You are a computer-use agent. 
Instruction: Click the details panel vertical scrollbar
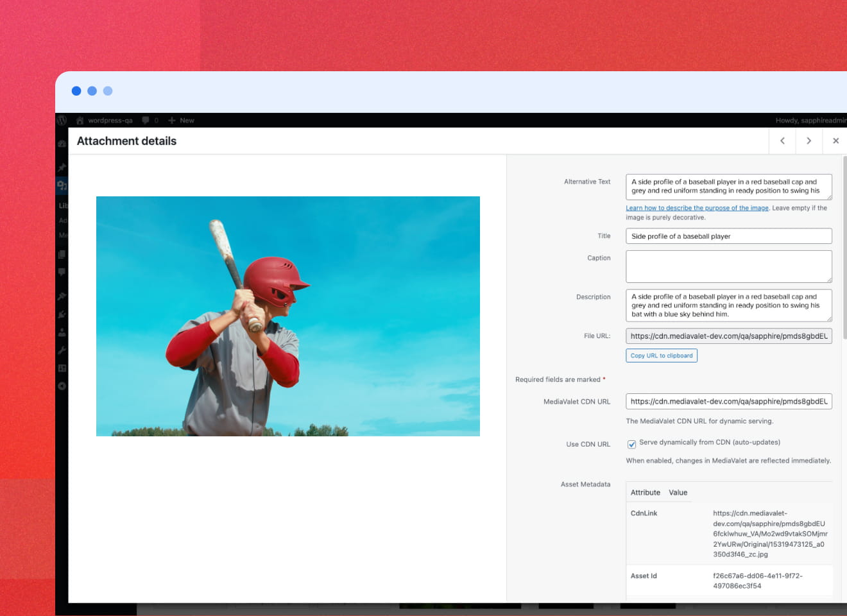[x=844, y=246]
